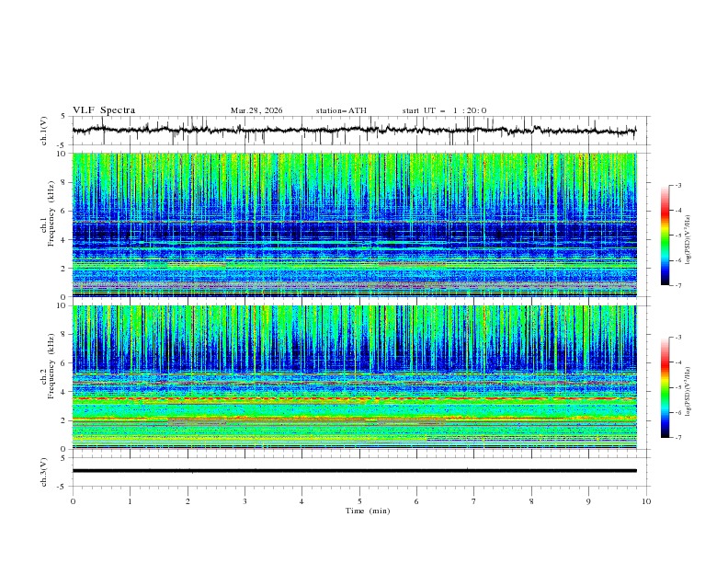Click time axis tick label "2"
Image resolution: width=728 pixels, height=563 pixels.
point(188,501)
